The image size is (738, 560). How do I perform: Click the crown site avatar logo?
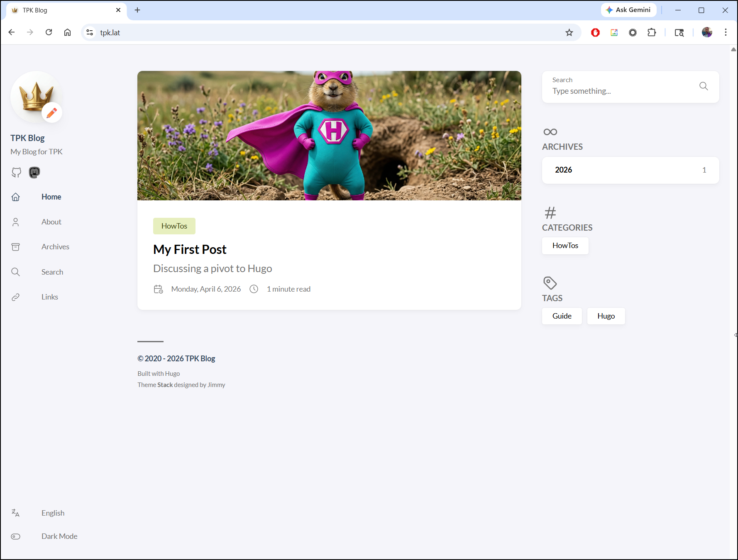(x=37, y=97)
